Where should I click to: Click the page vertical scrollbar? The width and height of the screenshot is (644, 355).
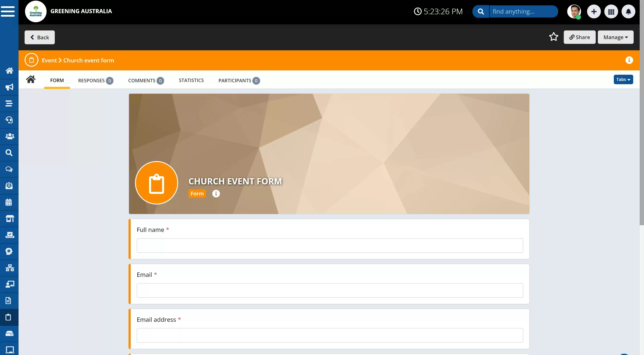[x=642, y=113]
